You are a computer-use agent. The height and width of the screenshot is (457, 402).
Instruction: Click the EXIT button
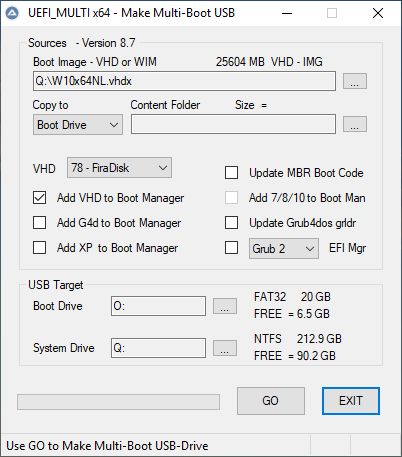pyautogui.click(x=351, y=401)
